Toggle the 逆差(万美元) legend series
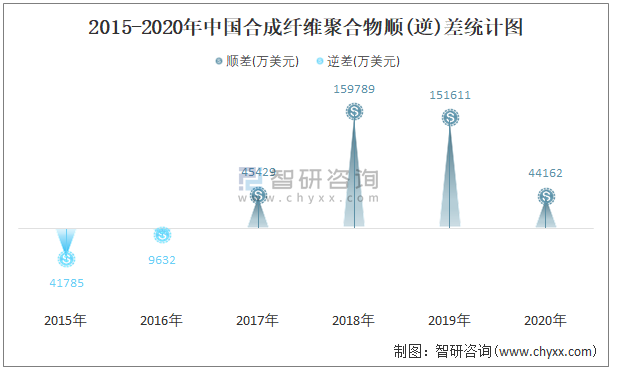The height and width of the screenshot is (371, 617). (x=358, y=61)
